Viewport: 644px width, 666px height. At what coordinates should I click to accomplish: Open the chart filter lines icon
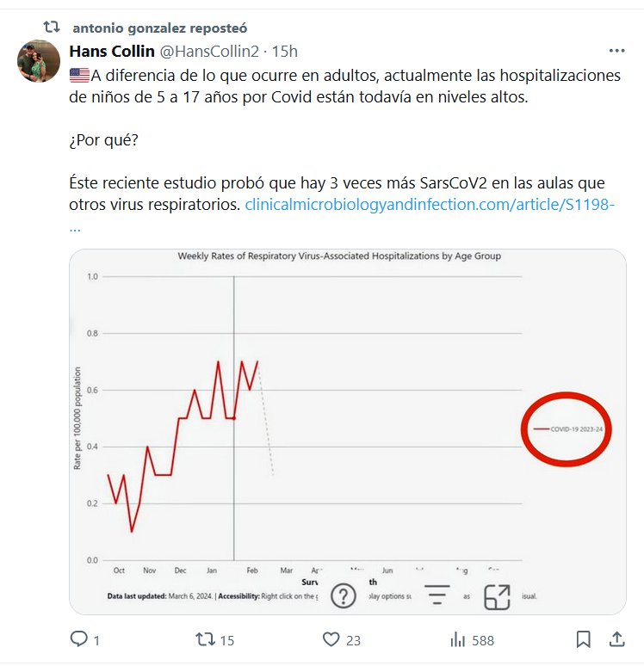pyautogui.click(x=437, y=595)
